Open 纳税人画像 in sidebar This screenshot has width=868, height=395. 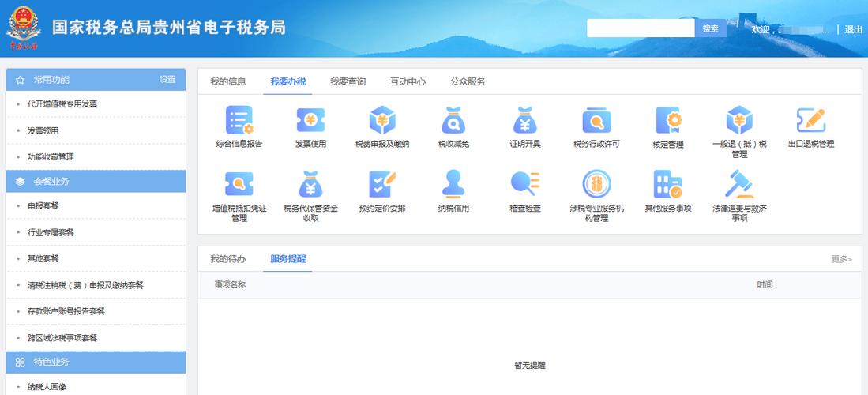(x=47, y=386)
